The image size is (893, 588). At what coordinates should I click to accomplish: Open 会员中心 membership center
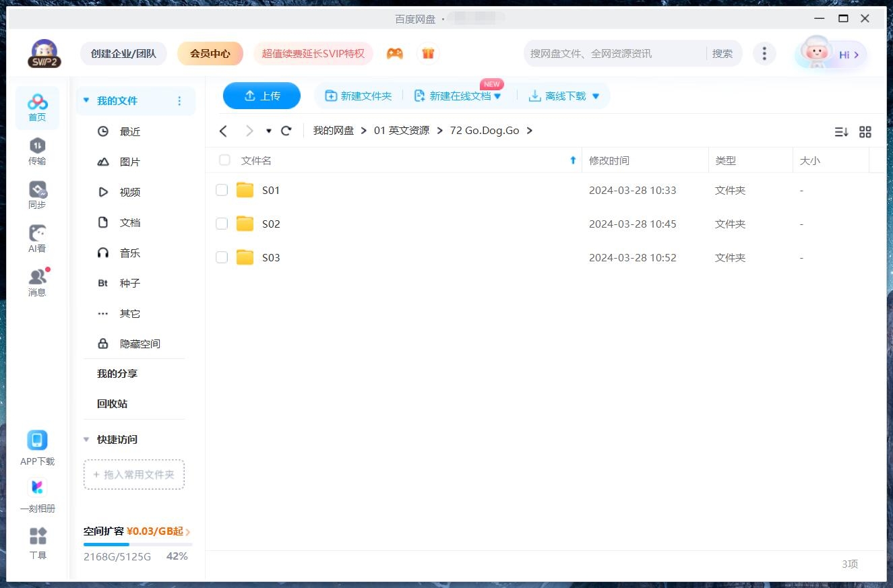(x=210, y=53)
